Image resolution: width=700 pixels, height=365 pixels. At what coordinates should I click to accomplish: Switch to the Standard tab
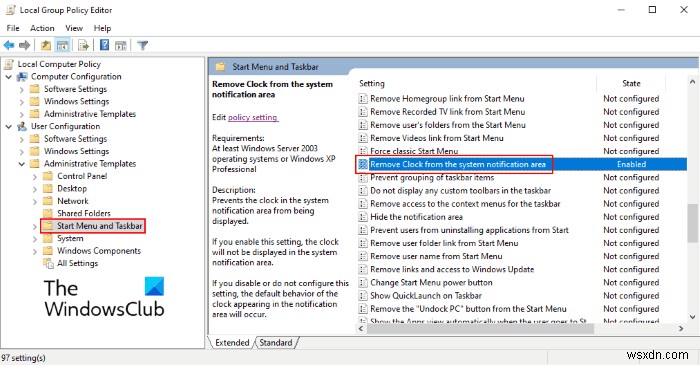[x=275, y=343]
